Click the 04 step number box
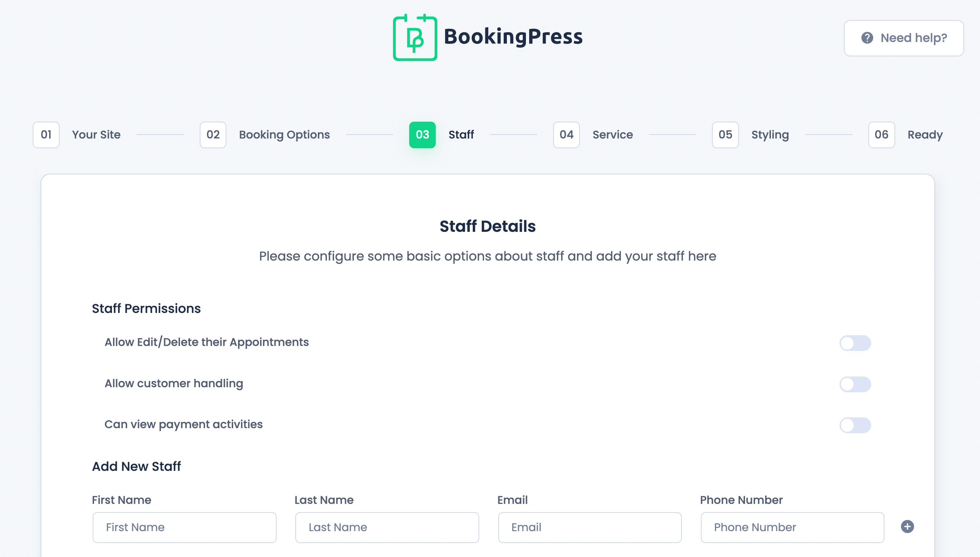This screenshot has height=557, width=980. 566,135
